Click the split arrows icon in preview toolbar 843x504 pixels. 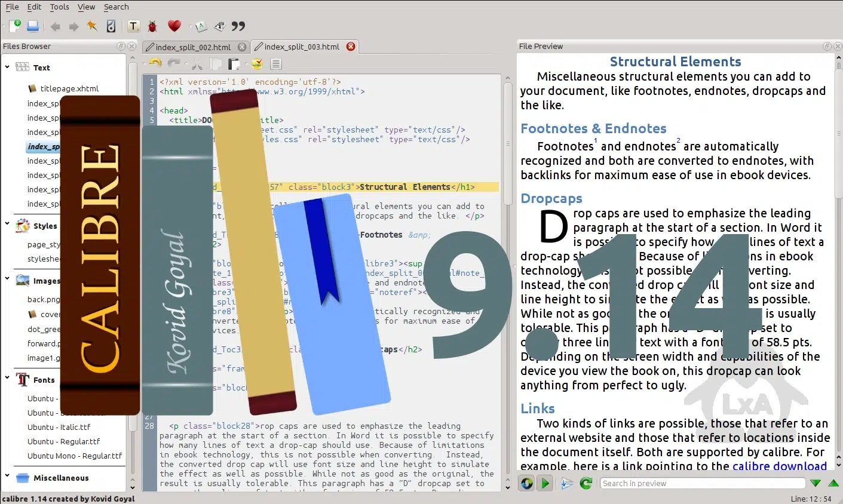point(567,483)
